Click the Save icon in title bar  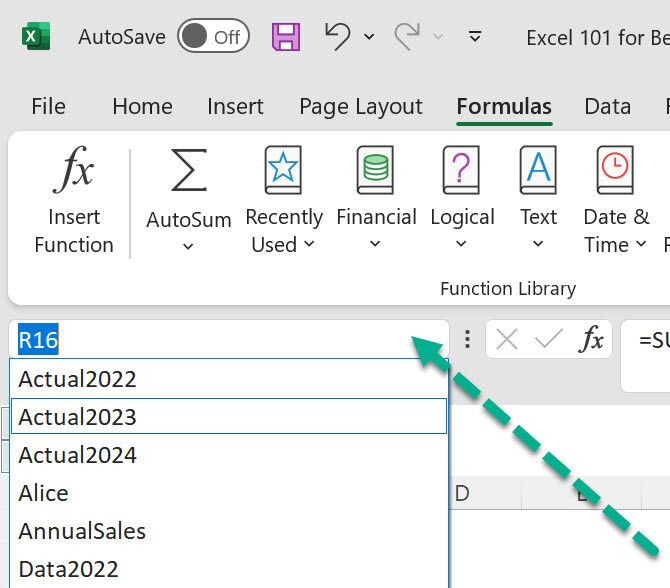(286, 37)
